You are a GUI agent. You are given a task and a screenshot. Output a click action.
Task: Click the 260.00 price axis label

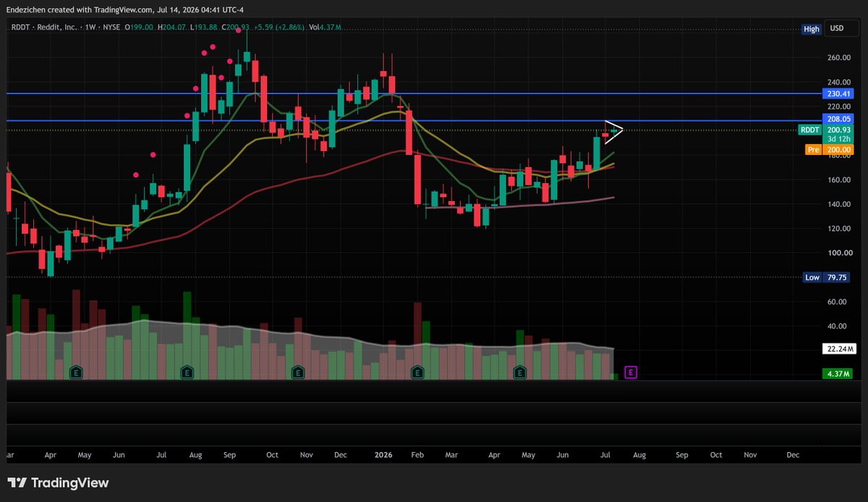839,58
